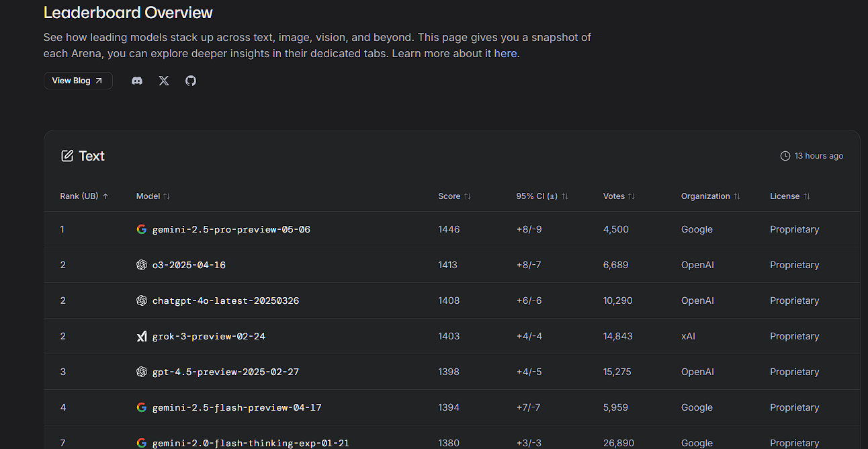Select score value 1403
Viewport: 868px width, 449px height.
tap(449, 336)
